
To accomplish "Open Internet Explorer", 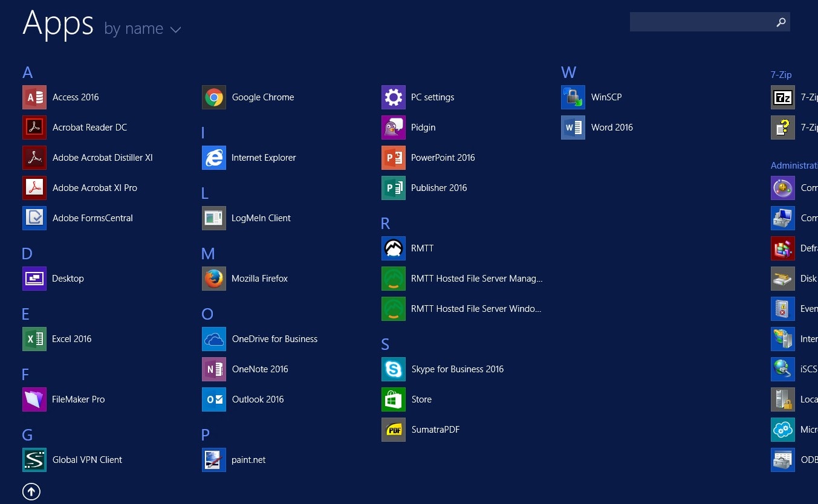I will (x=249, y=158).
